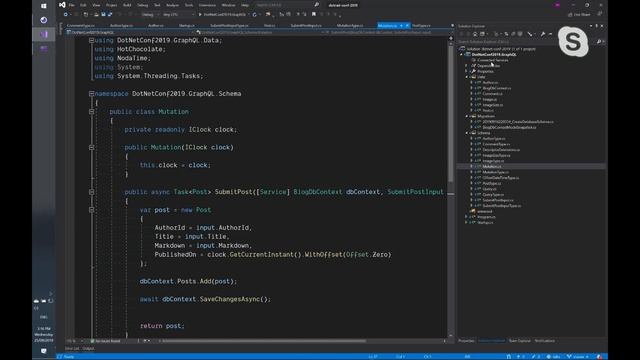Screen dimensions: 640x360
Task: Open the Build menu
Action: pyautogui.click(x=127, y=5)
